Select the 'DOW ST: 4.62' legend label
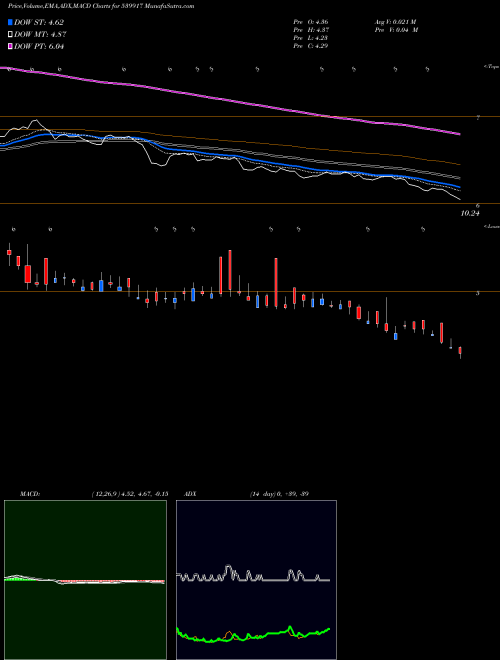Image resolution: width=500 pixels, height=660 pixels. point(39,22)
